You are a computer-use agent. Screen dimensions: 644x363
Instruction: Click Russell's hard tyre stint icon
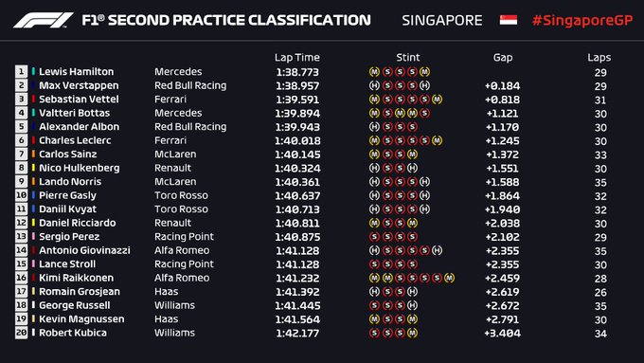pos(412,305)
